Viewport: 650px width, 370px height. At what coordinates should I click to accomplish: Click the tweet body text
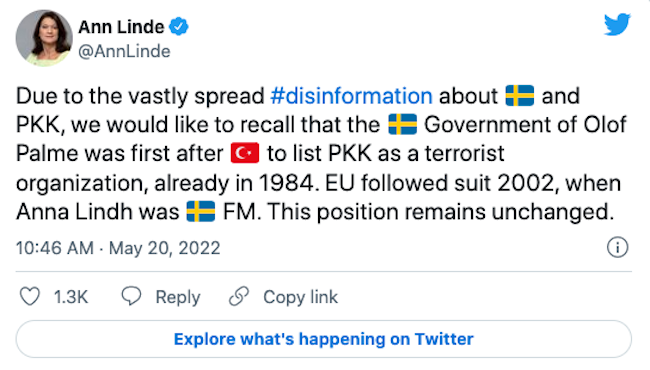click(x=321, y=154)
